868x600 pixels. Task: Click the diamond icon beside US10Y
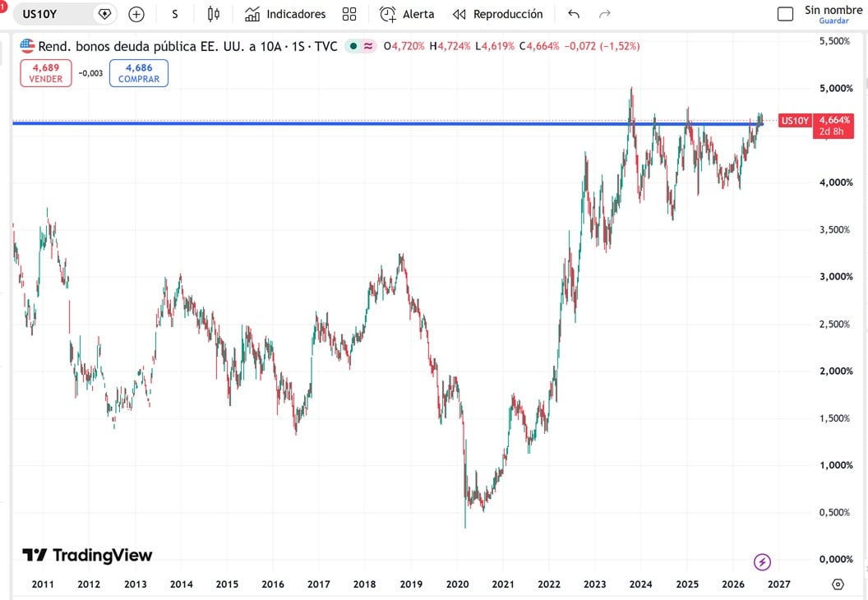pyautogui.click(x=104, y=14)
